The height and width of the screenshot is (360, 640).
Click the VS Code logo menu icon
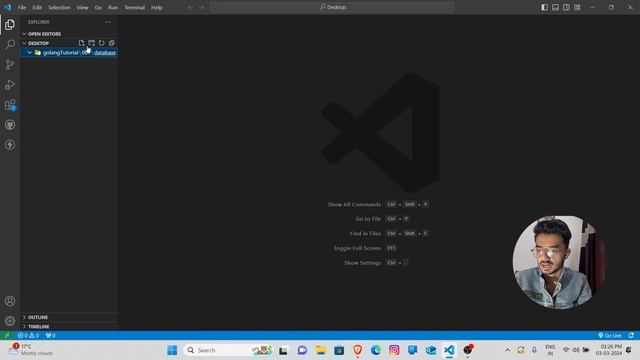coord(7,7)
